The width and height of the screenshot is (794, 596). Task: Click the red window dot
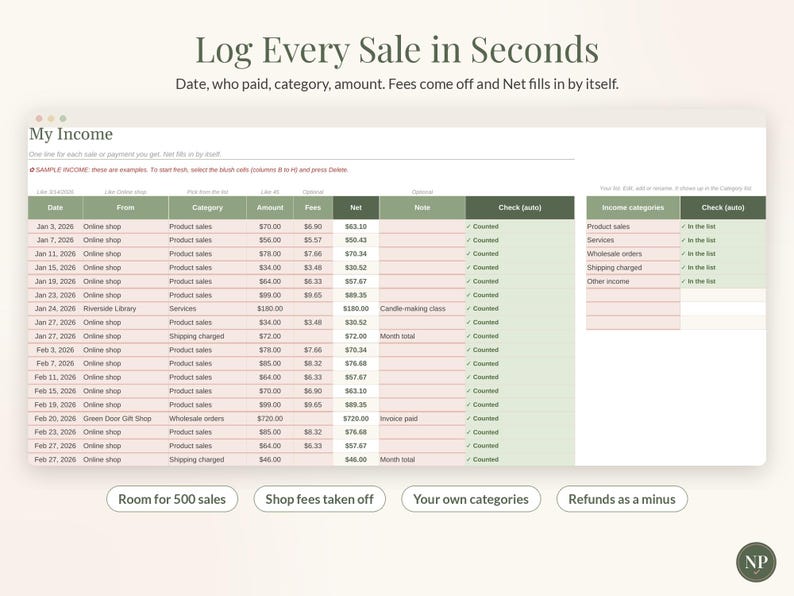39,118
